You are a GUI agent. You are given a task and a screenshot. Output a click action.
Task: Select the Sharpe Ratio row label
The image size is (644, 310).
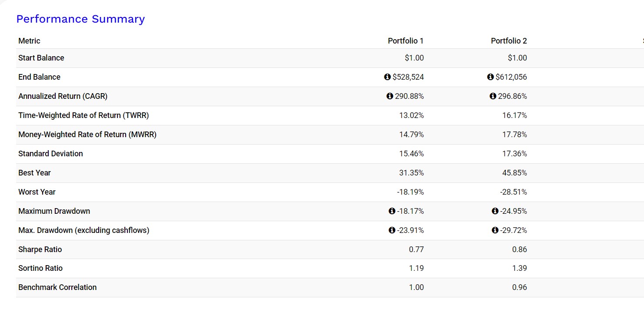click(40, 249)
